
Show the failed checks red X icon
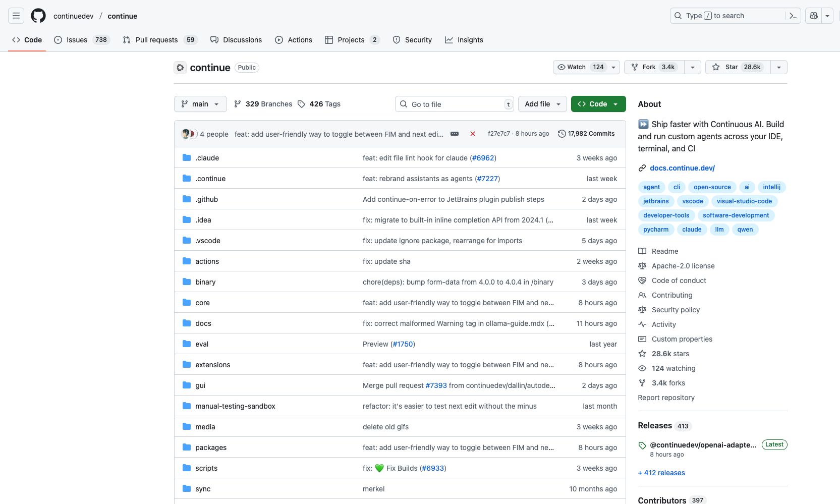[x=473, y=134]
